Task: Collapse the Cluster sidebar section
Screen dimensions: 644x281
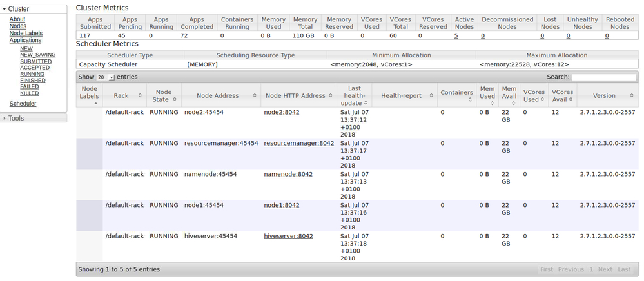Action: coord(34,9)
